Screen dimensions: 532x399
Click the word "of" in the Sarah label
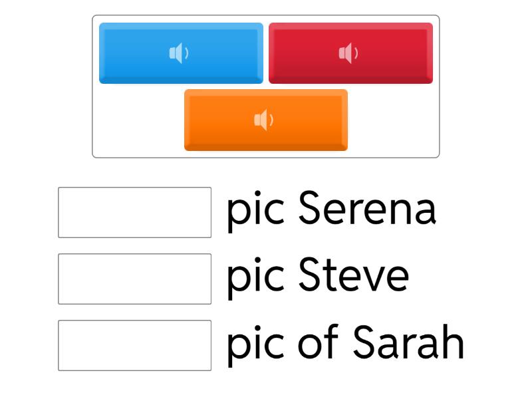[319, 342]
